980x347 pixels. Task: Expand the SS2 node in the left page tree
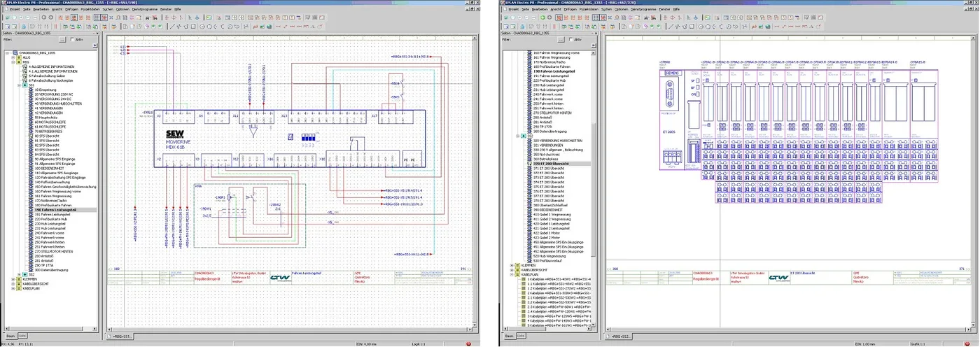(x=19, y=274)
